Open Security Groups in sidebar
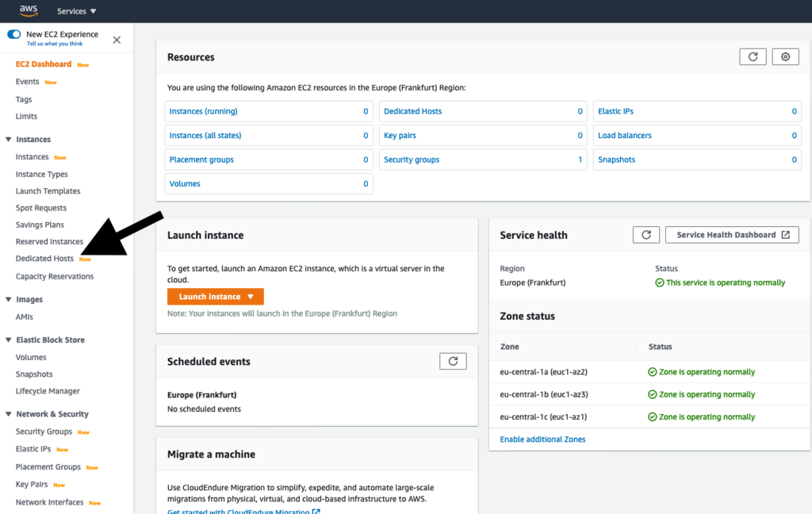The height and width of the screenshot is (514, 812). pos(44,432)
